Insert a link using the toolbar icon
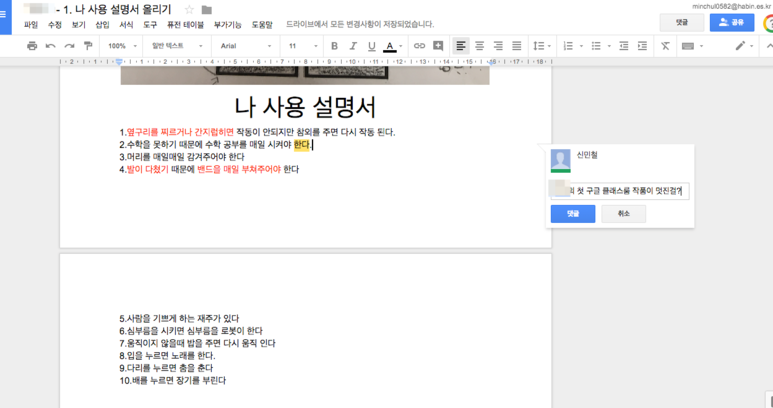773x408 pixels. point(419,46)
